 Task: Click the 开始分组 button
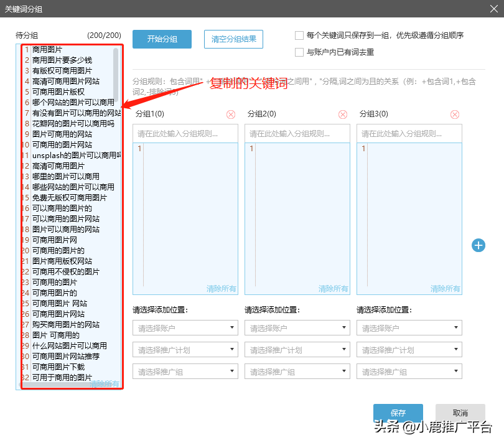pyautogui.click(x=162, y=39)
